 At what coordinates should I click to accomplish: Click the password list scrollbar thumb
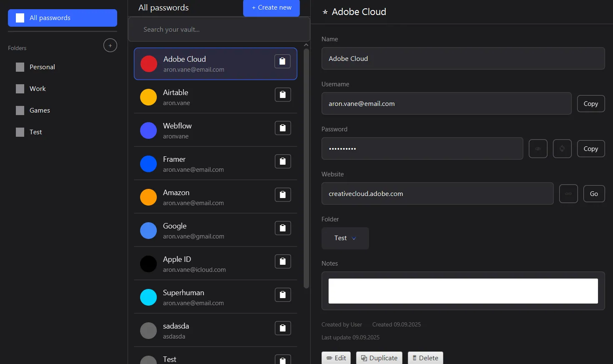coord(306,169)
